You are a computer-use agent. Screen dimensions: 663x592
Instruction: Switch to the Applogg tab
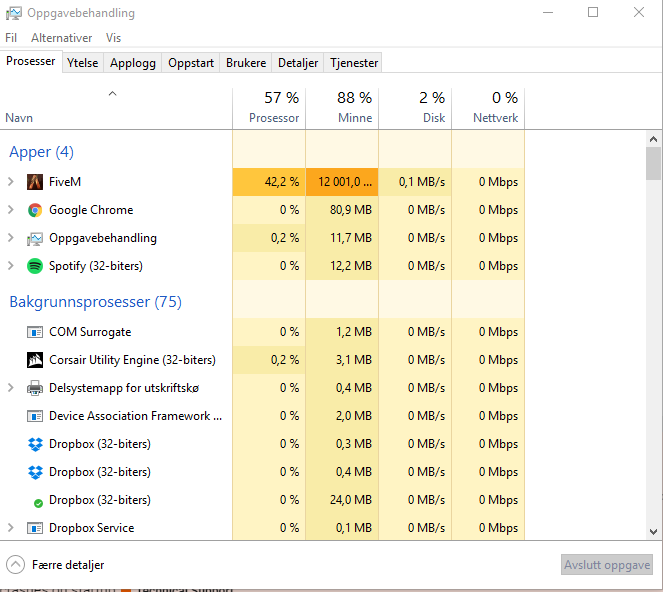(x=133, y=63)
